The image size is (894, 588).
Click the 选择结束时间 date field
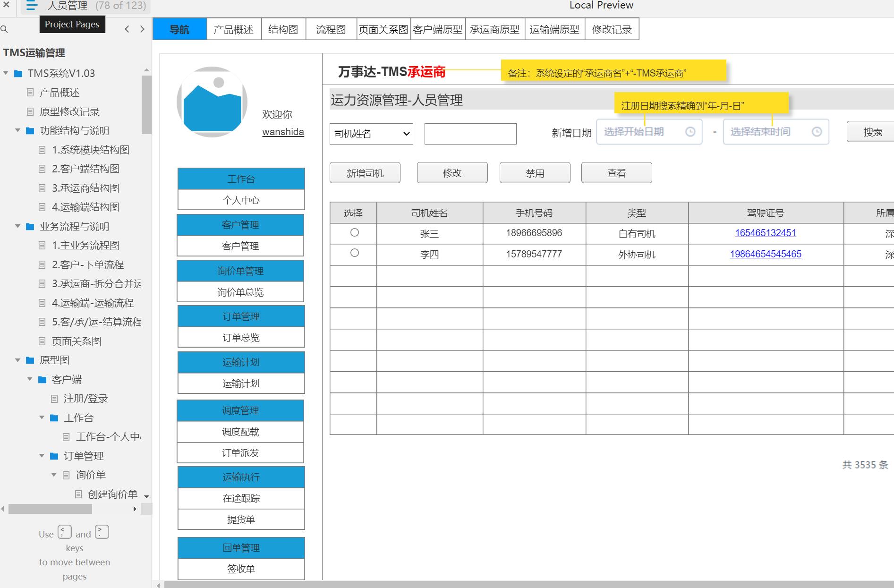coord(776,132)
